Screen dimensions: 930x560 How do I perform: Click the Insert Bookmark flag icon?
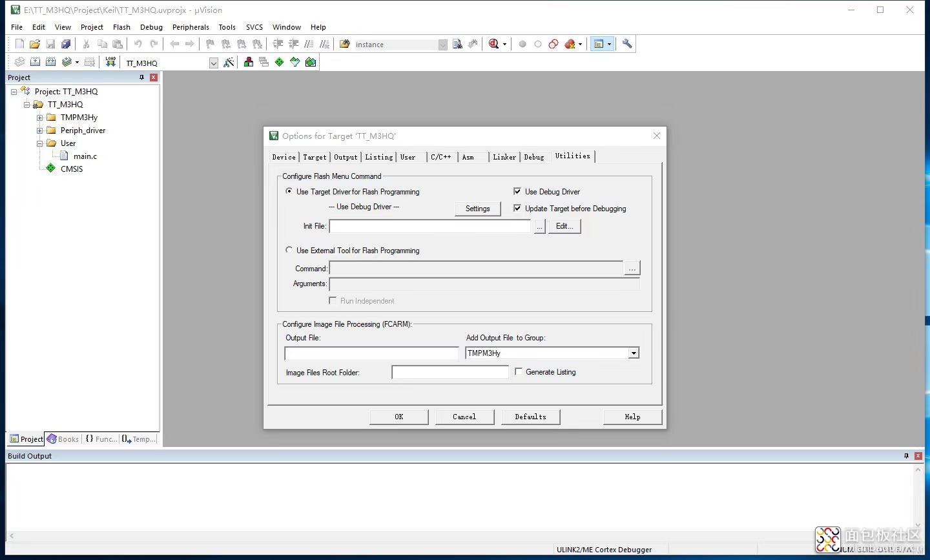click(210, 44)
